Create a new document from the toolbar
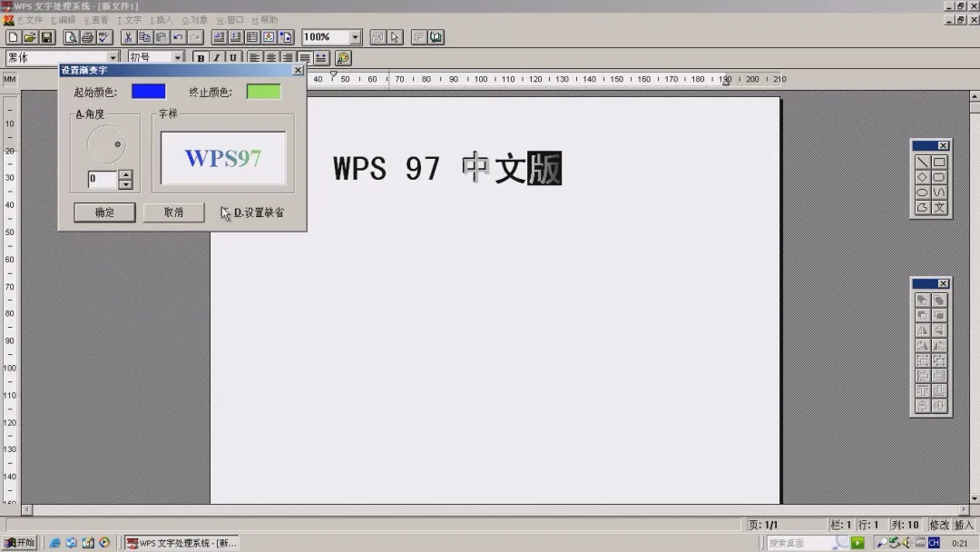Image resolution: width=980 pixels, height=552 pixels. click(x=13, y=37)
